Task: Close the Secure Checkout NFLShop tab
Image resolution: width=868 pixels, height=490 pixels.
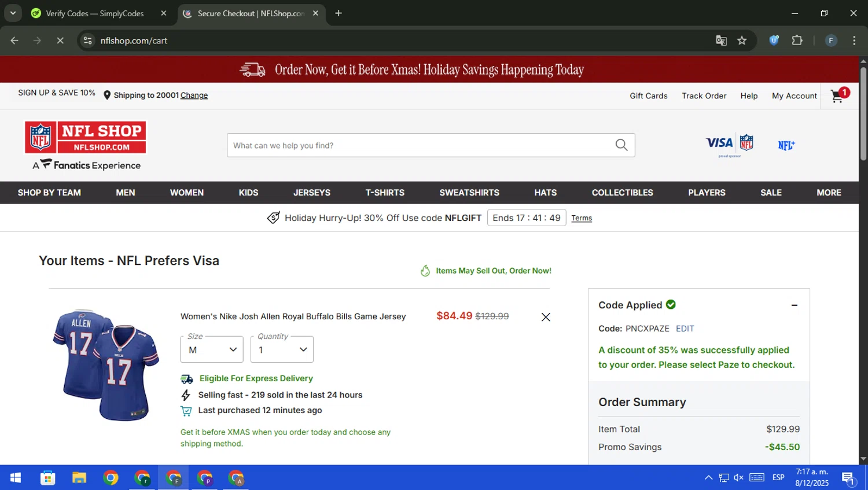Action: point(315,13)
